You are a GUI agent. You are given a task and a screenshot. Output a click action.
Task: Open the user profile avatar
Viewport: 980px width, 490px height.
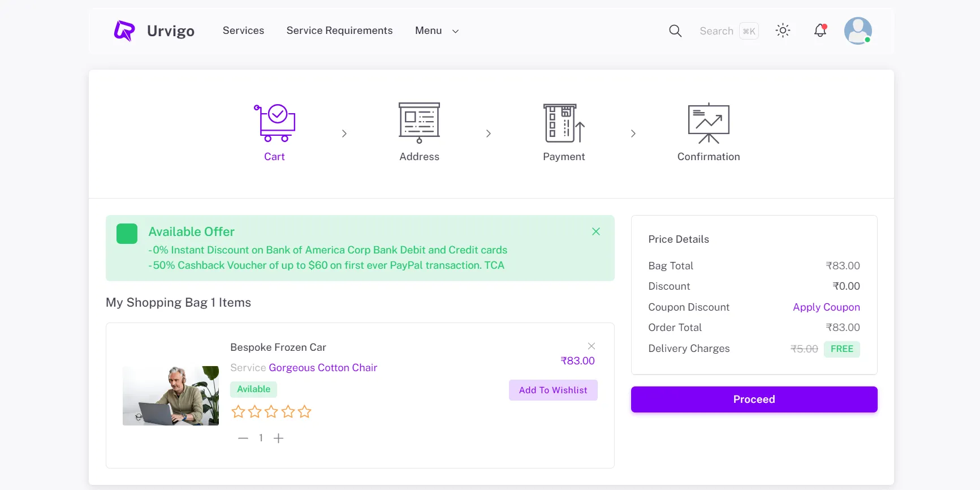click(857, 31)
